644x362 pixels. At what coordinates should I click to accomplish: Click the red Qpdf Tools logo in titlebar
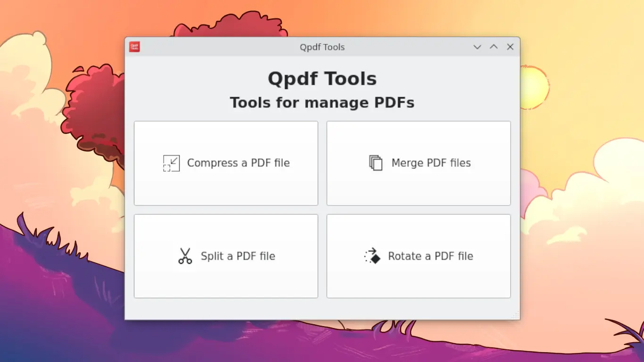[x=134, y=46]
